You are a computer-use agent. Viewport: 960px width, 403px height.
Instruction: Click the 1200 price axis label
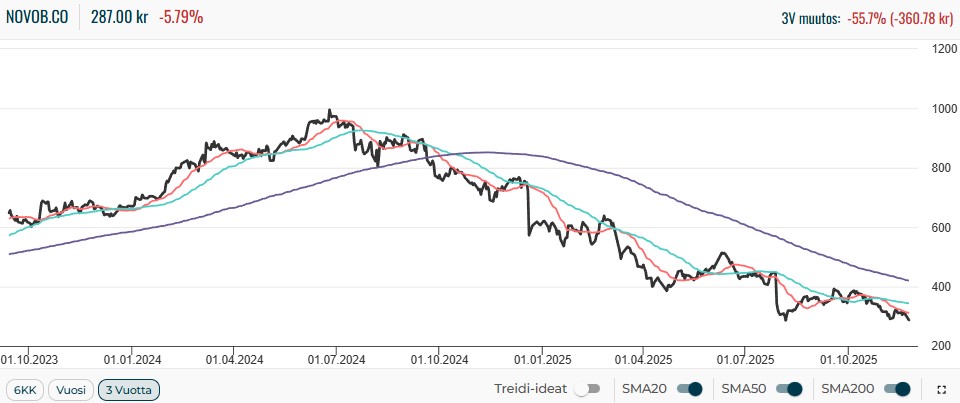[942, 48]
